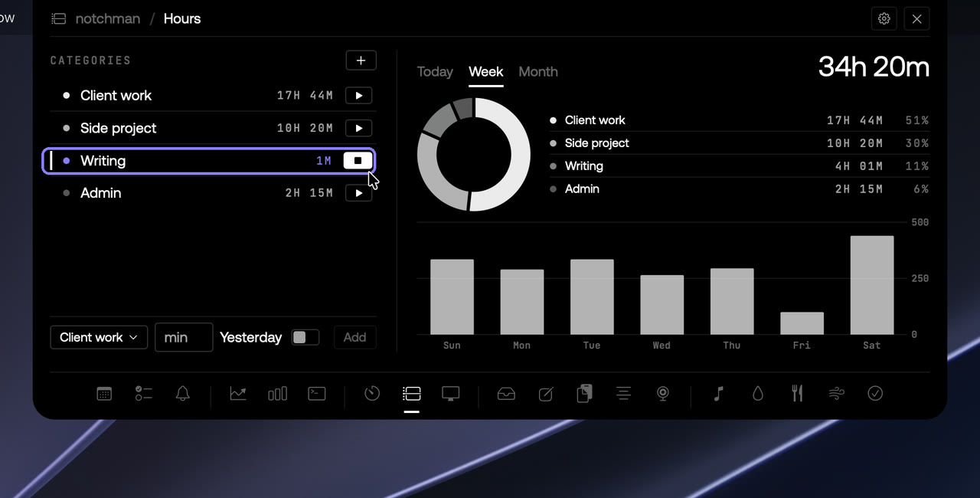The image size is (980, 498).
Task: Select the Week tab
Action: (486, 72)
